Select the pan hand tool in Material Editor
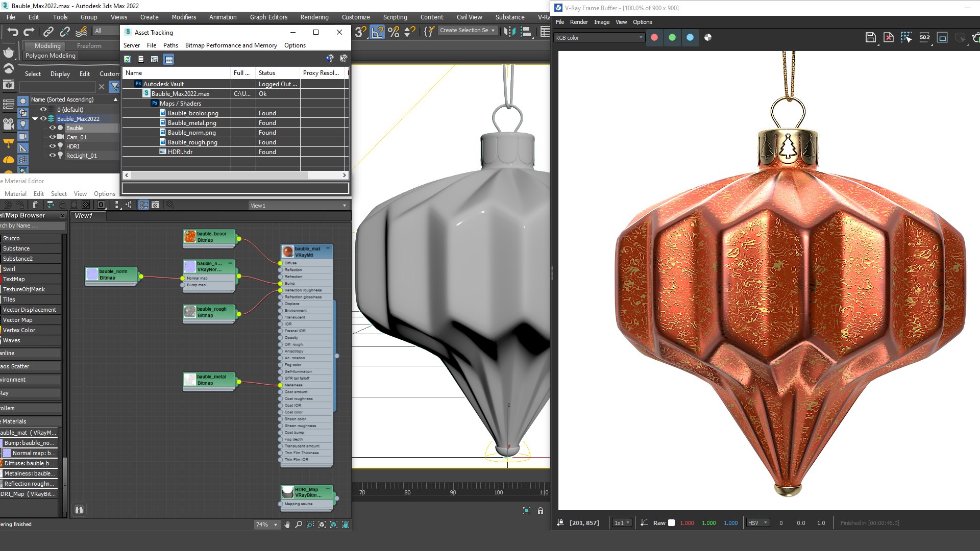Screen dimensions: 980x551 click(x=287, y=524)
